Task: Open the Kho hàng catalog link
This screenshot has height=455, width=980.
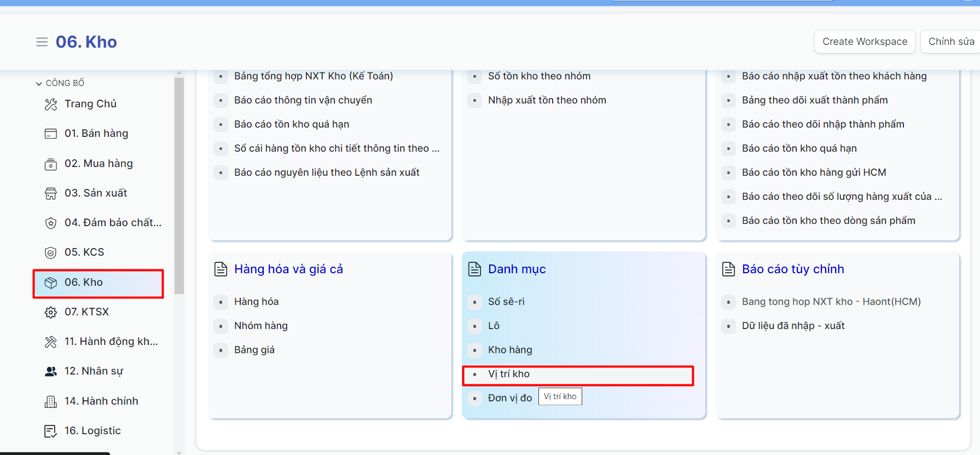Action: pos(510,350)
